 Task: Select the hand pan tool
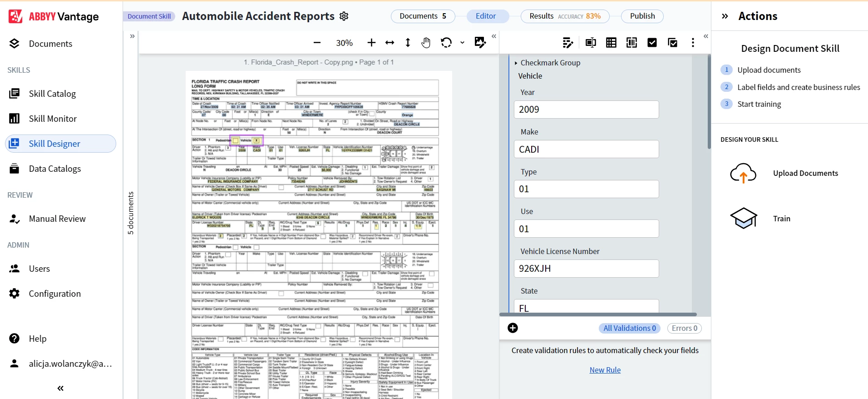coord(426,43)
